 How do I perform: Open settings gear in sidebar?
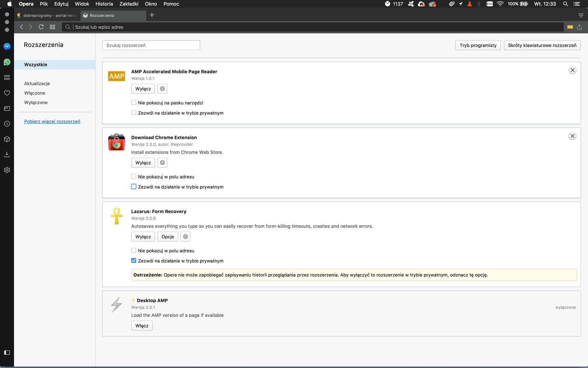(x=7, y=170)
